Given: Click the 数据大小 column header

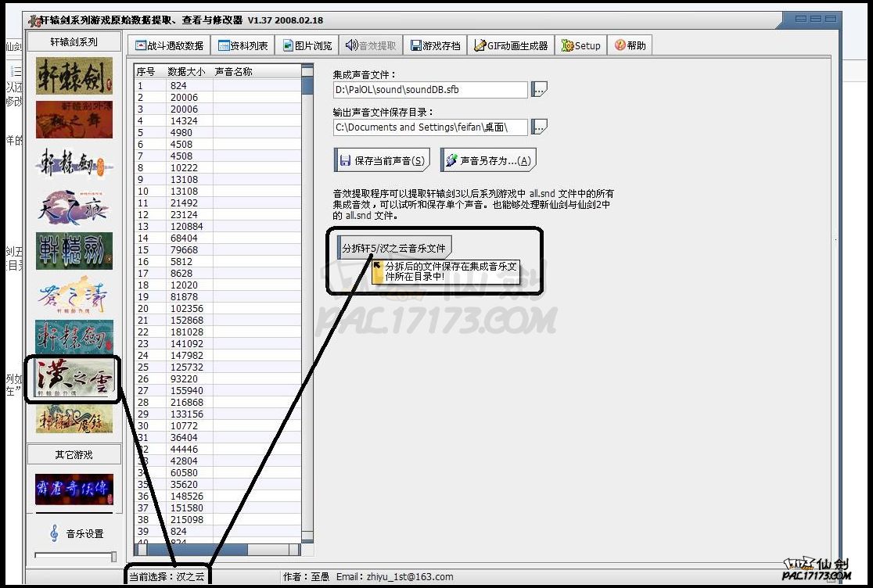Looking at the screenshot, I should pyautogui.click(x=186, y=72).
